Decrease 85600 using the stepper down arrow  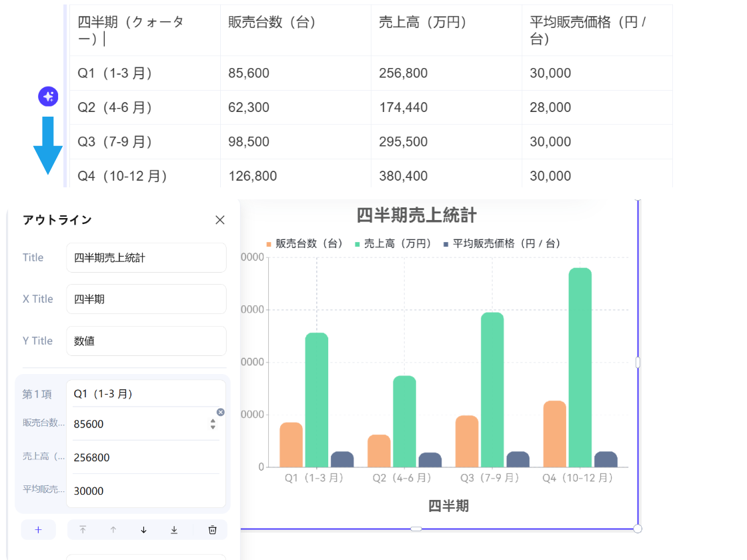click(213, 427)
